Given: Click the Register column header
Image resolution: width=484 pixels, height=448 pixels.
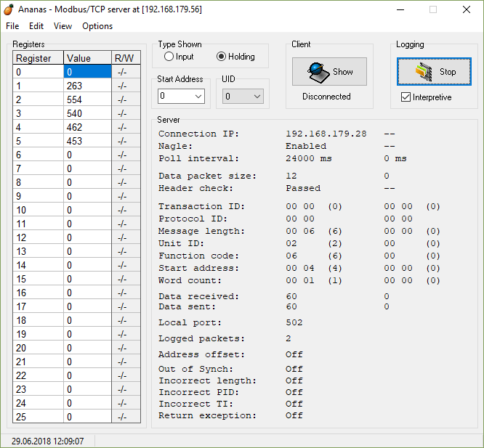Looking at the screenshot, I should pyautogui.click(x=39, y=58).
